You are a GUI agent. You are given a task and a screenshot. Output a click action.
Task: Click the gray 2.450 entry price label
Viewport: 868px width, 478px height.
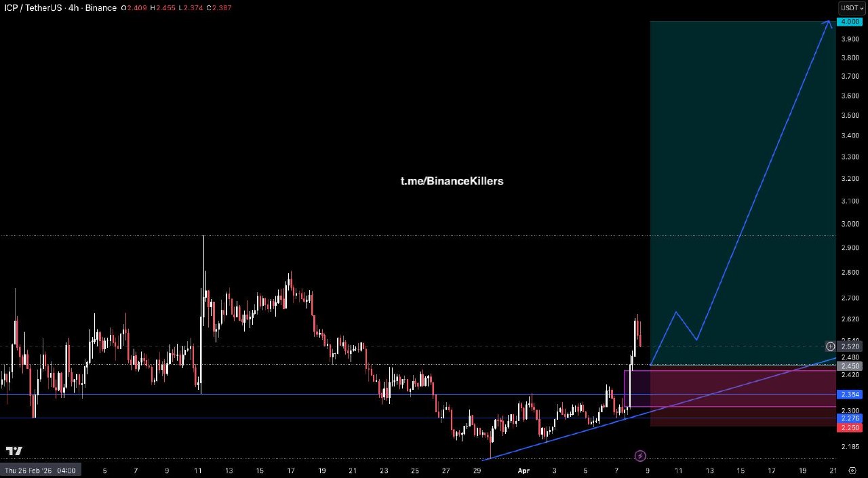850,366
